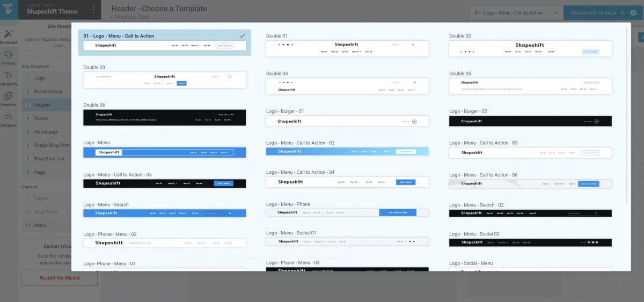644x302 pixels.
Task: Click the Thrive logo icon at top left
Action: pyautogui.click(x=9, y=10)
